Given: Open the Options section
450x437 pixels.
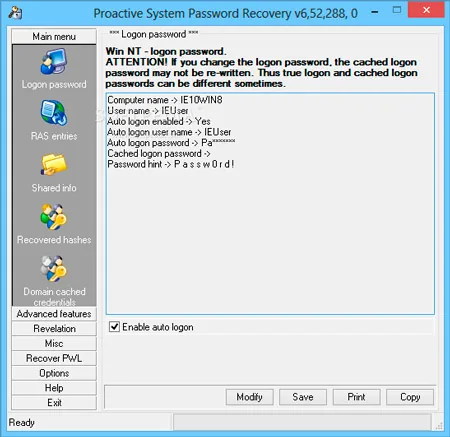Looking at the screenshot, I should click(x=54, y=373).
